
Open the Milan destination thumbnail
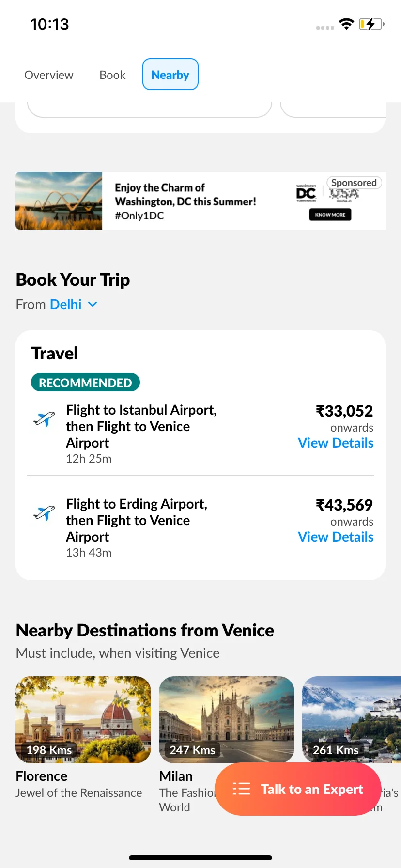click(x=227, y=720)
